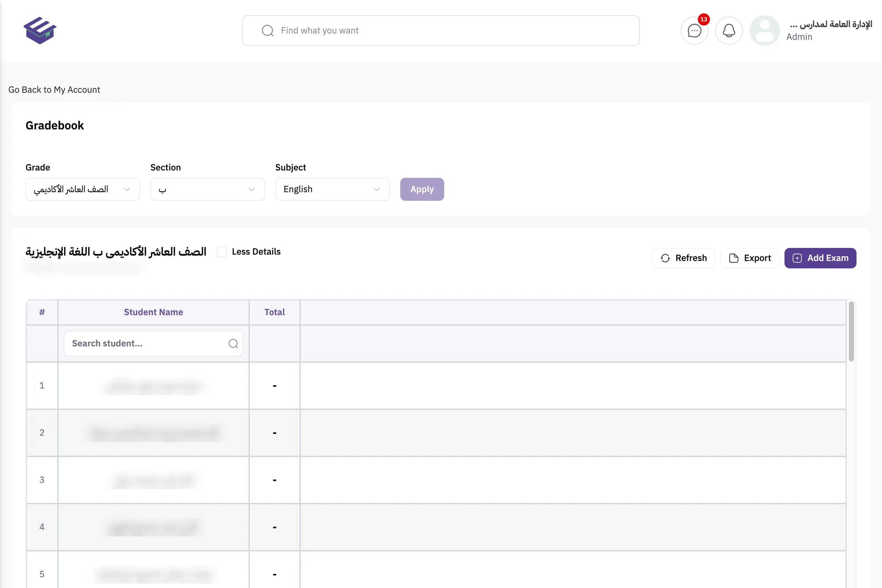Screen dimensions: 882x588
Task: Click the Admin user avatar
Action: point(764,31)
